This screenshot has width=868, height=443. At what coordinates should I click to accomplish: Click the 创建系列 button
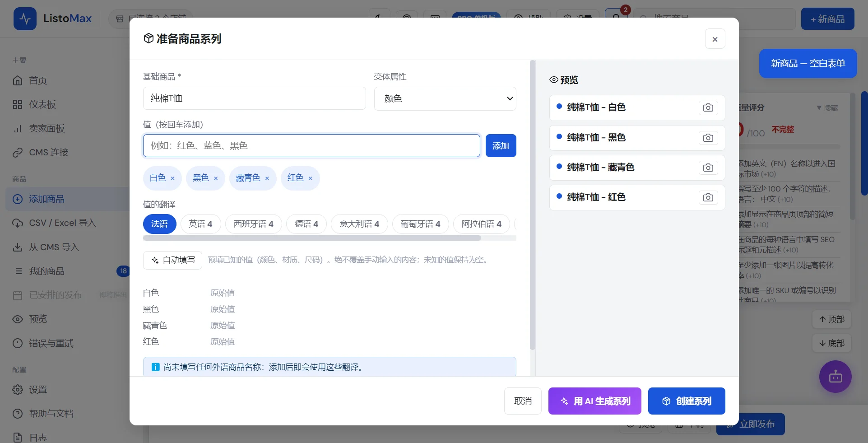[687, 401]
